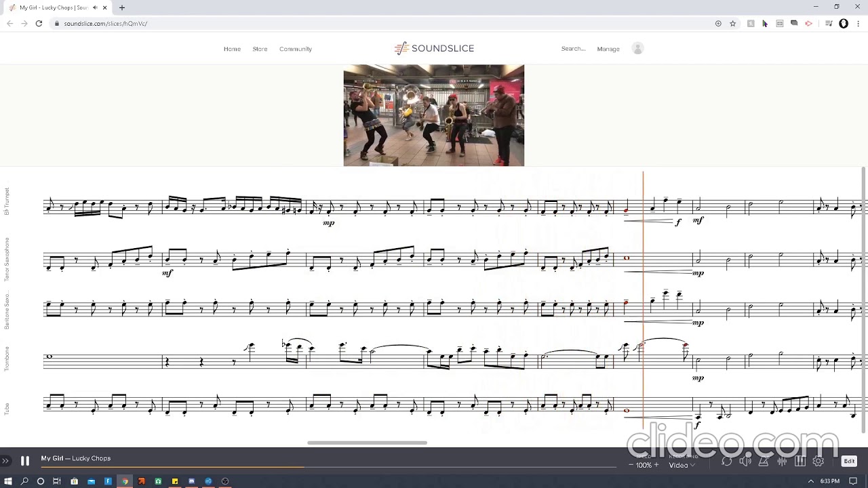Viewport: 868px width, 488px height.
Task: Expand the sidebar double-chevron at player bar
Action: [x=5, y=461]
